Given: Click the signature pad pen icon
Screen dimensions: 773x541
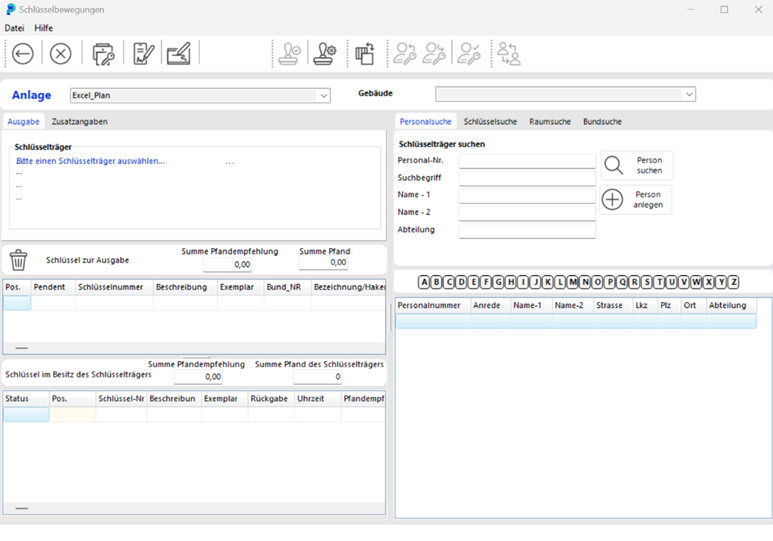Looking at the screenshot, I should [179, 54].
